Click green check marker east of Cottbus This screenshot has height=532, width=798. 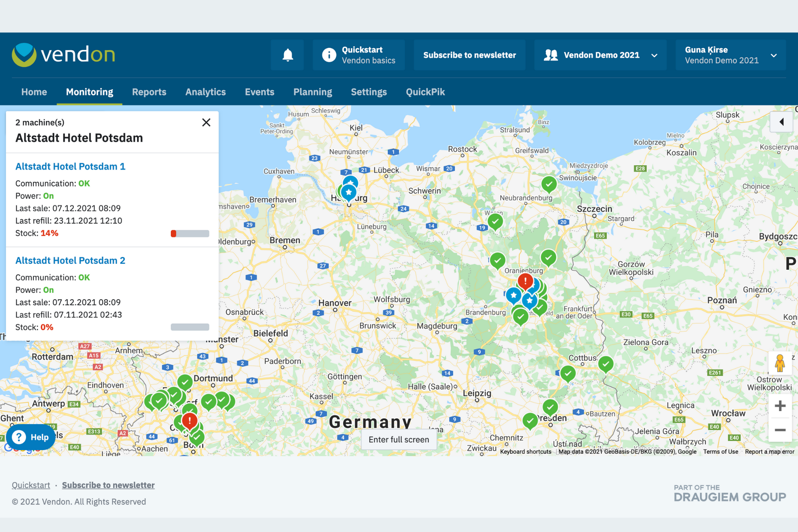click(606, 364)
